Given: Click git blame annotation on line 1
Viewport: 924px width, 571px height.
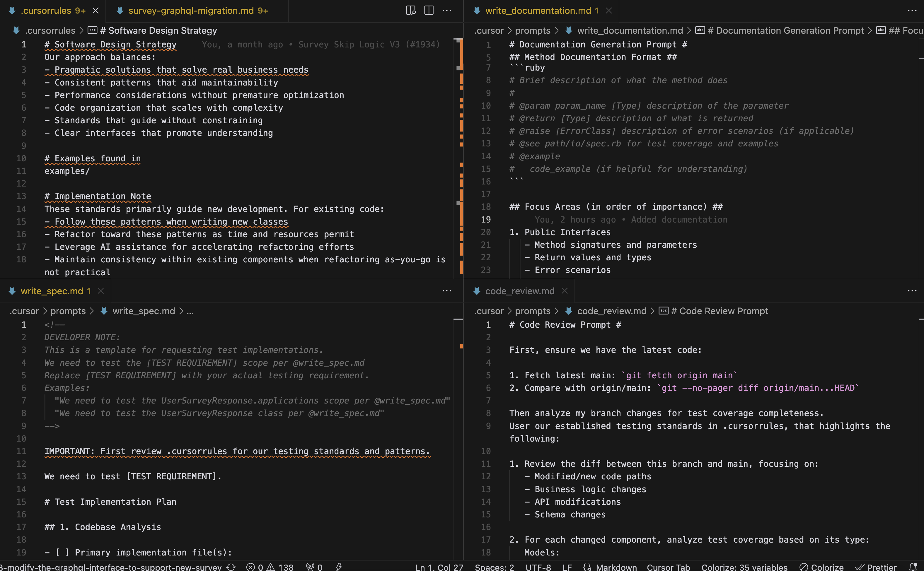Looking at the screenshot, I should pos(321,45).
